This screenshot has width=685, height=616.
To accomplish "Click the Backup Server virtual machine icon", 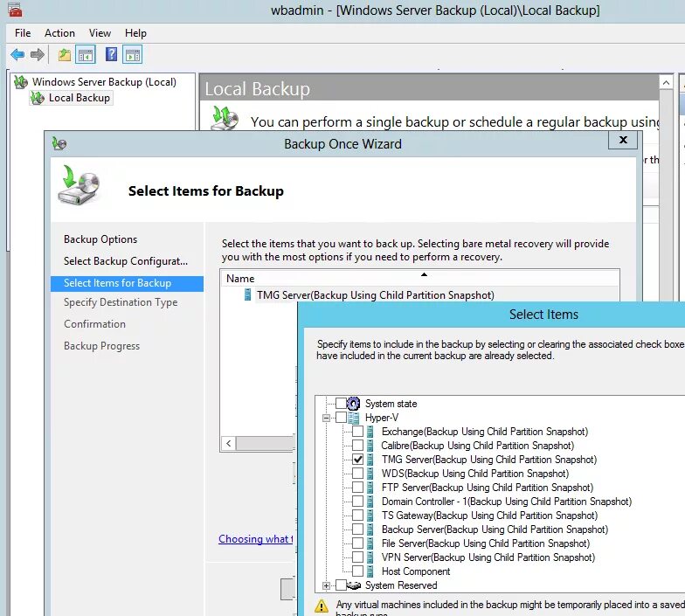I will tap(370, 529).
